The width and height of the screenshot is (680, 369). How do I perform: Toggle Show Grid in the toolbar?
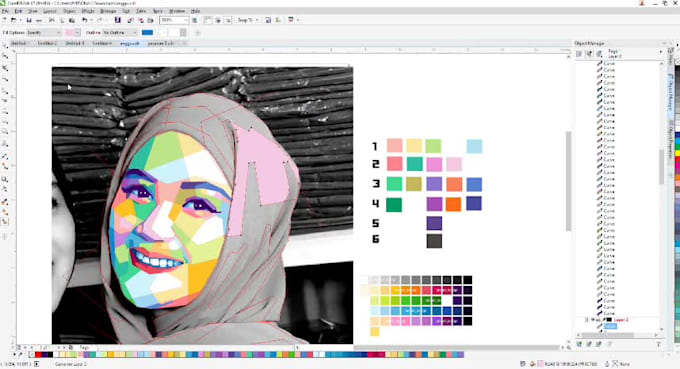click(218, 20)
